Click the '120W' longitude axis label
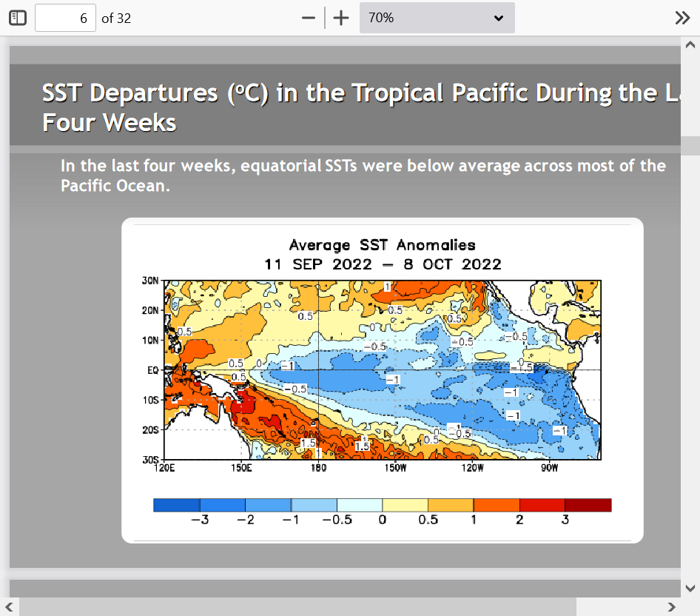This screenshot has width=700, height=616. pyautogui.click(x=472, y=468)
